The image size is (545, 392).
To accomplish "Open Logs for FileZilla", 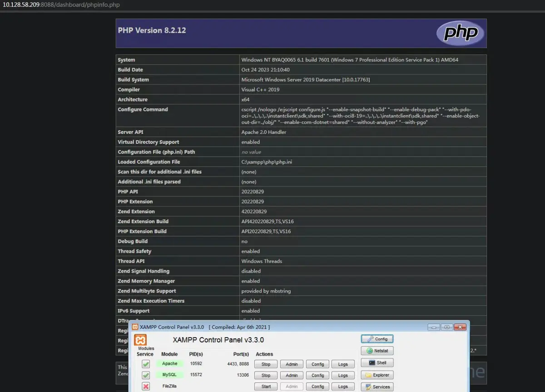I will pos(343,387).
